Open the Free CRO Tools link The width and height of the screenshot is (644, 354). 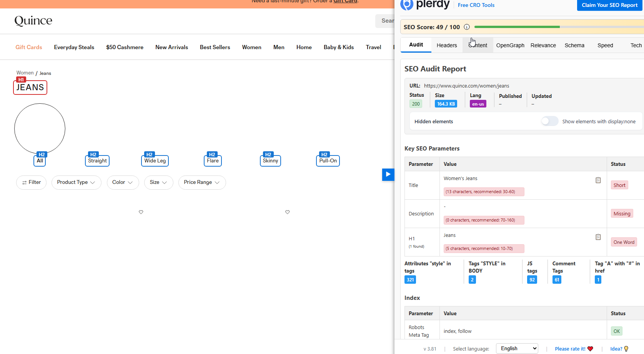pos(476,5)
